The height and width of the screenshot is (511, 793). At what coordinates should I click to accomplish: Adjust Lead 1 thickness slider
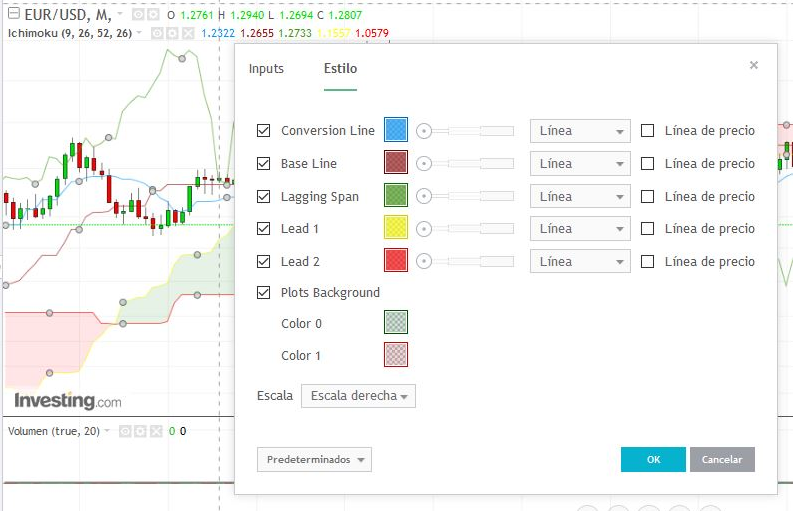[x=465, y=229]
